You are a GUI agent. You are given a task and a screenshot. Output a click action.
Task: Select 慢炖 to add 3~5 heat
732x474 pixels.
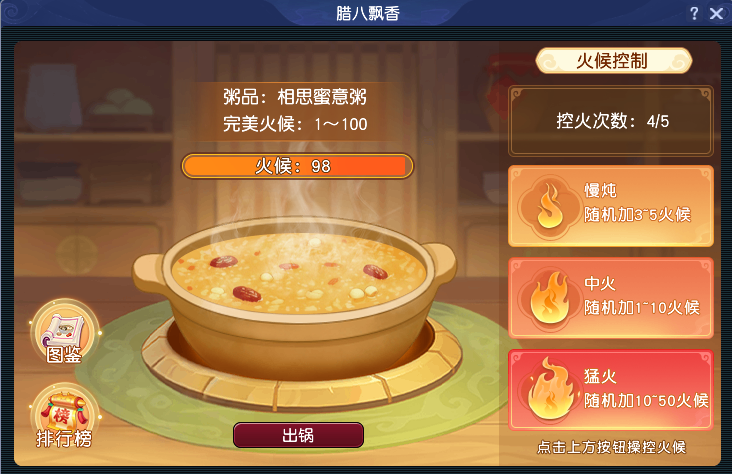pyautogui.click(x=611, y=206)
